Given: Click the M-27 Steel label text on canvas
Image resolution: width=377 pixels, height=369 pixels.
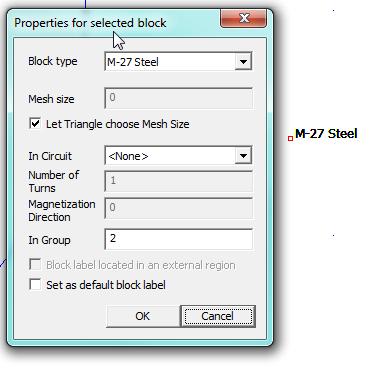Looking at the screenshot, I should click(326, 134).
